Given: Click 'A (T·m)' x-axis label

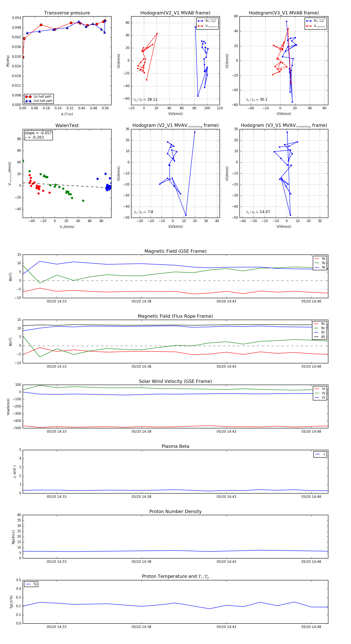Looking at the screenshot, I should 67,114.
